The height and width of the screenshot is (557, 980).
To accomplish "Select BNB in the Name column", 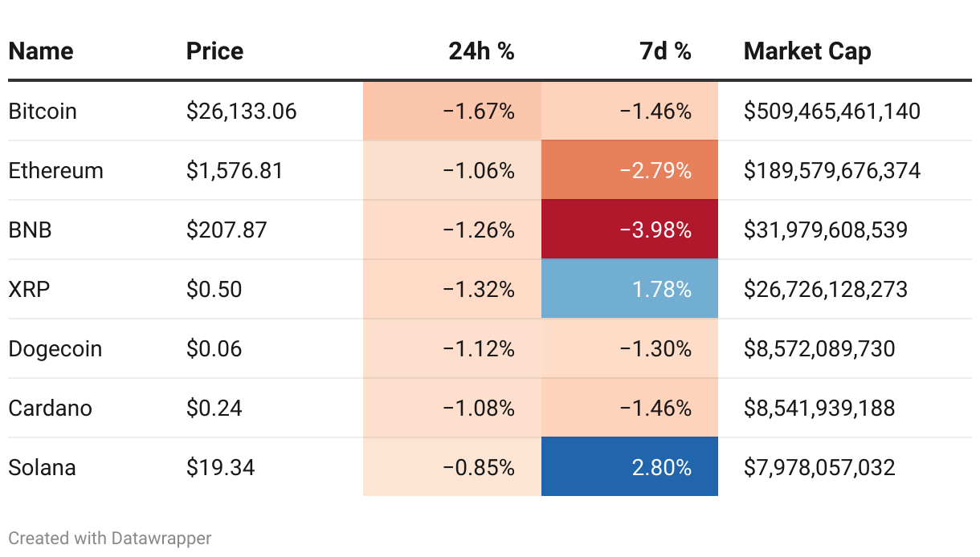I will pos(30,230).
